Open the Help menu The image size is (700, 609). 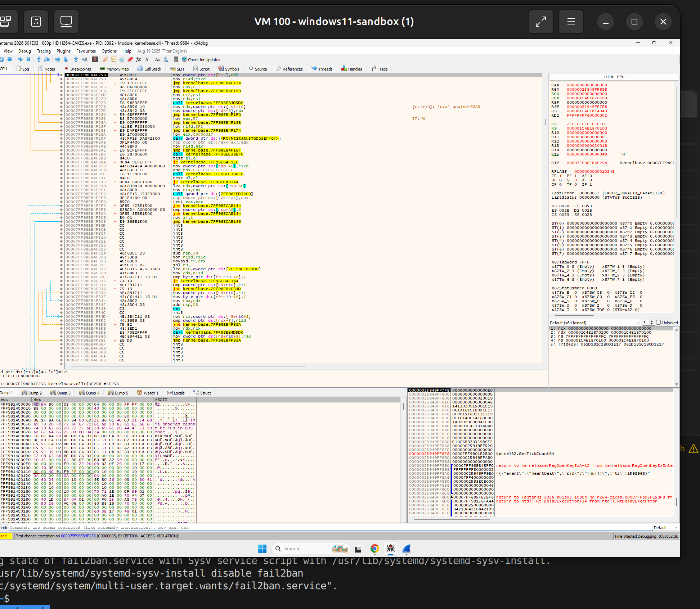coord(127,51)
